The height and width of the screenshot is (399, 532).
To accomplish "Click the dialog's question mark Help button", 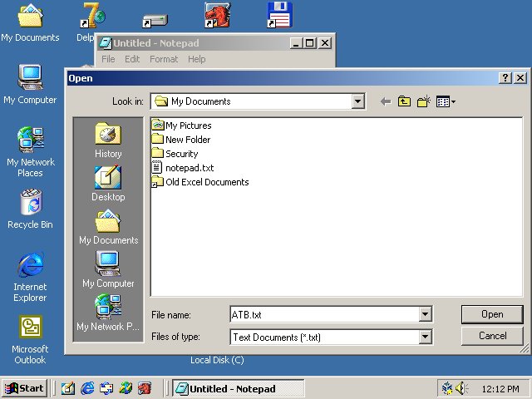I will point(505,78).
